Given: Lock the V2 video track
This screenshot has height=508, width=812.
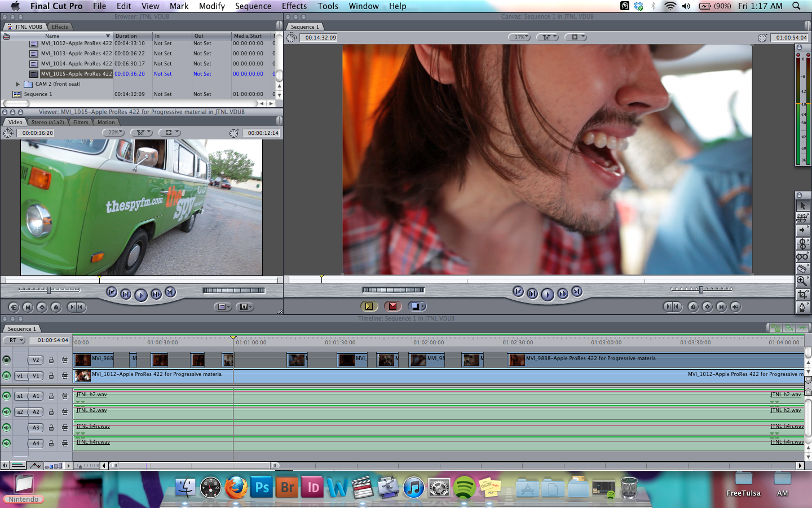Looking at the screenshot, I should point(51,360).
